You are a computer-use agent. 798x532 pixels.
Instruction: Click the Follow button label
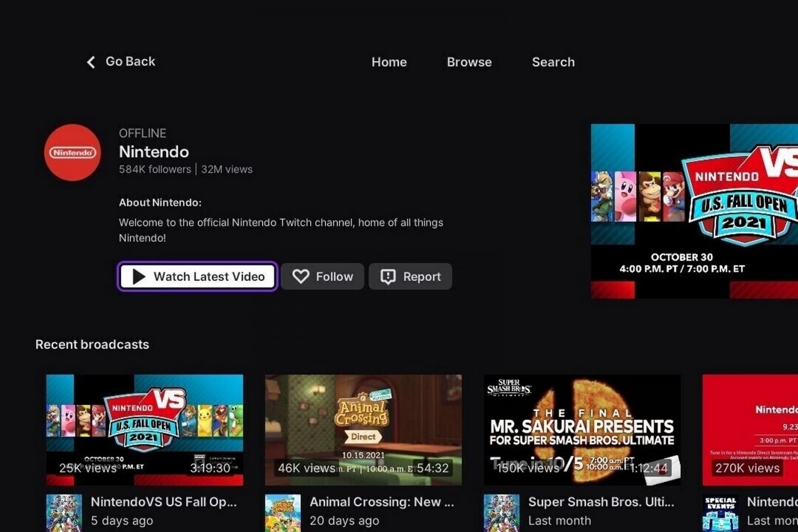click(335, 277)
